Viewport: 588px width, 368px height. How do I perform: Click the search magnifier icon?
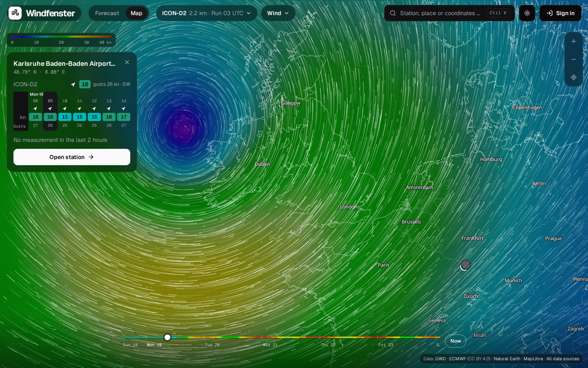point(393,13)
